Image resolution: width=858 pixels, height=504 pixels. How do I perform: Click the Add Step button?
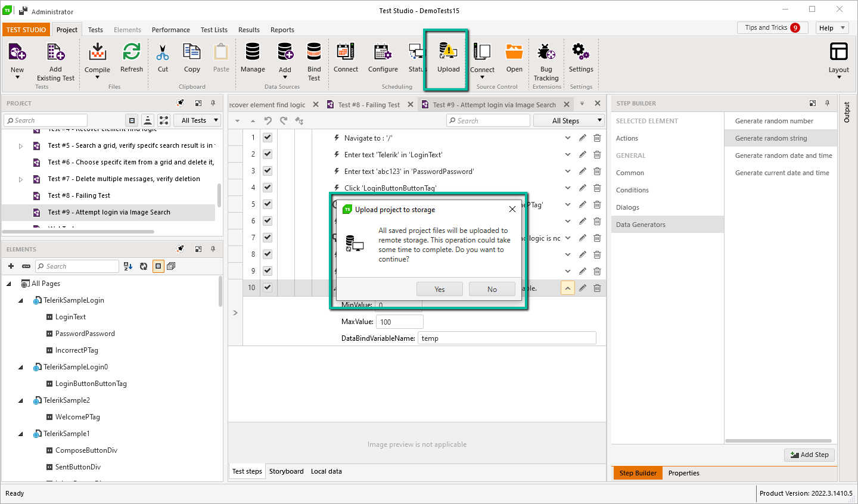809,455
